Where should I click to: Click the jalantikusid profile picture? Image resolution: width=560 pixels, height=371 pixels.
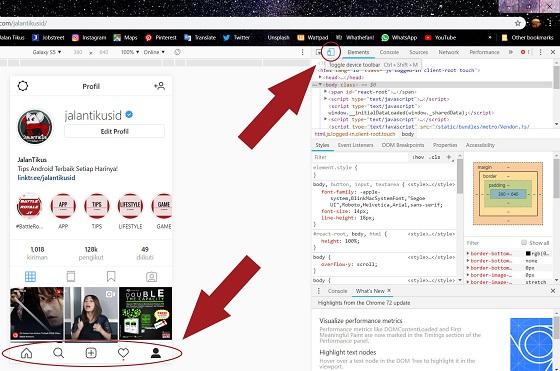coord(35,127)
